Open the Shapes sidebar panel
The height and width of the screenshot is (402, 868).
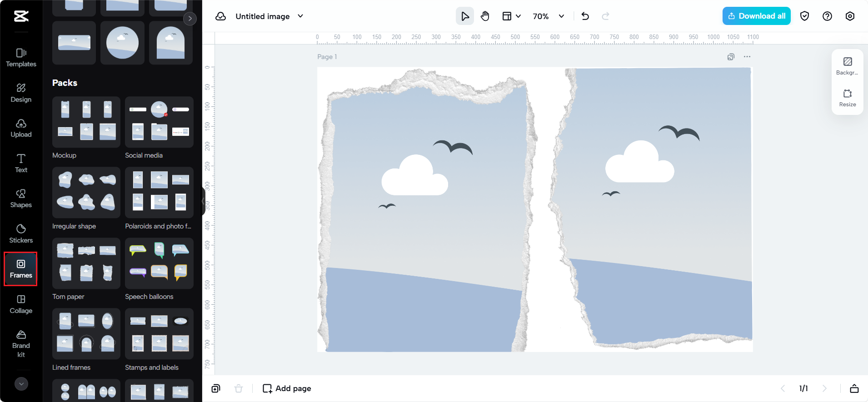(21, 199)
